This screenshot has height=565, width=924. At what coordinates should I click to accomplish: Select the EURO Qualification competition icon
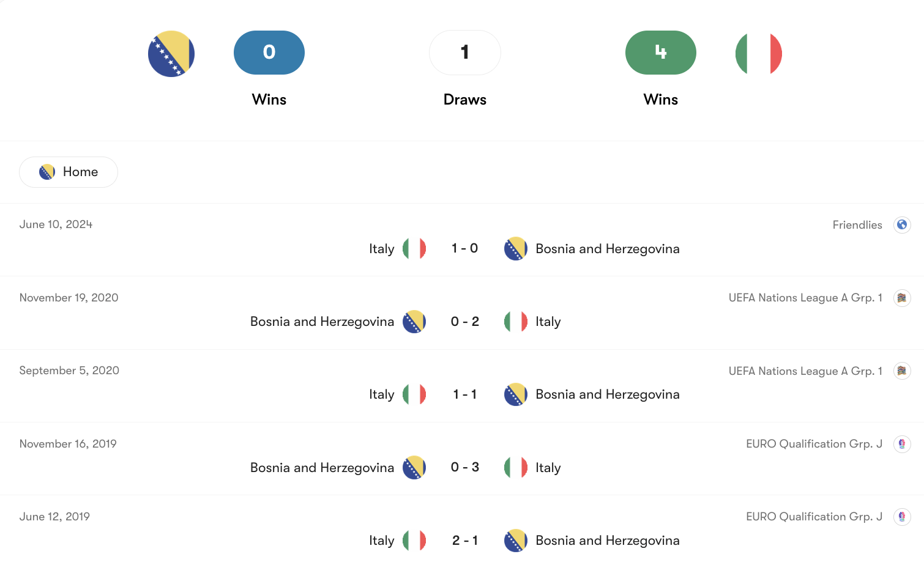click(x=902, y=444)
